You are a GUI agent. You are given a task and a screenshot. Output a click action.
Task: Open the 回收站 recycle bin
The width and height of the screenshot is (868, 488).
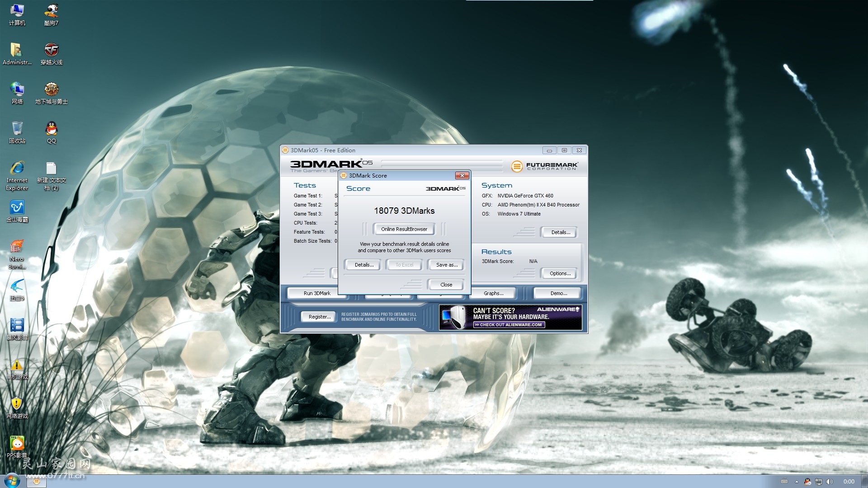point(17,132)
